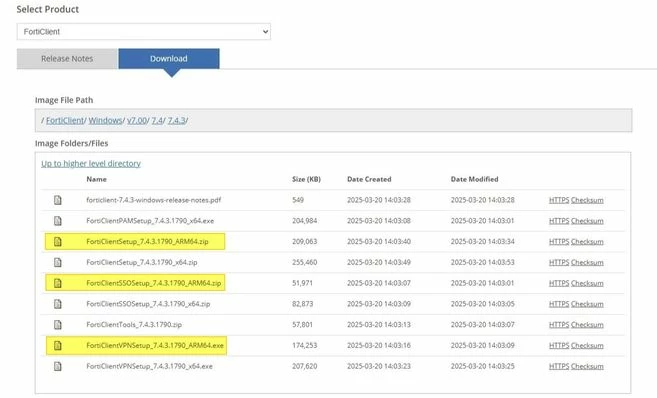Click FortiClientSSOSetup_7.4.3.1790_ARM64.zip file name
Screen dimensions: 657x398
point(154,283)
